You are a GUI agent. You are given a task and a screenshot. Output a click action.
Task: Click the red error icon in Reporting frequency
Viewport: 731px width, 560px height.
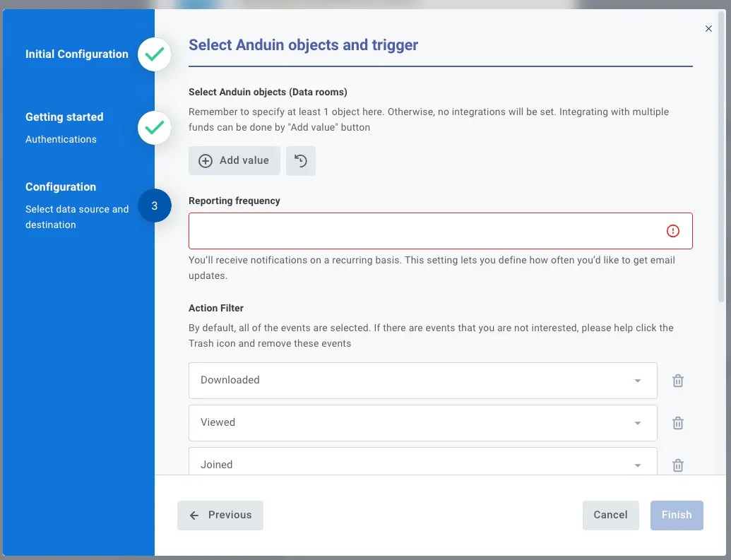pyautogui.click(x=672, y=231)
